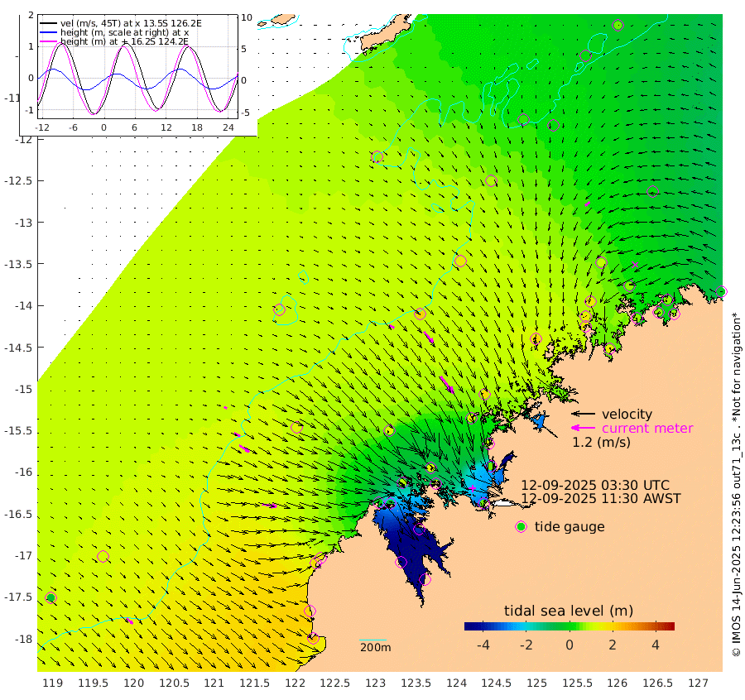The width and height of the screenshot is (745, 700).
Task: Click the black line sample in inset legend
Action: coord(49,23)
